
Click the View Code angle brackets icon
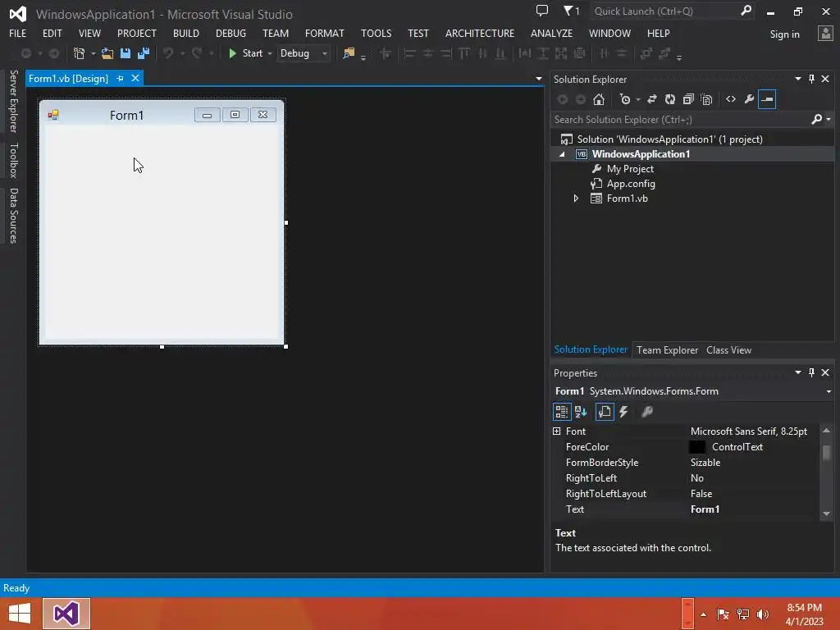pyautogui.click(x=731, y=99)
